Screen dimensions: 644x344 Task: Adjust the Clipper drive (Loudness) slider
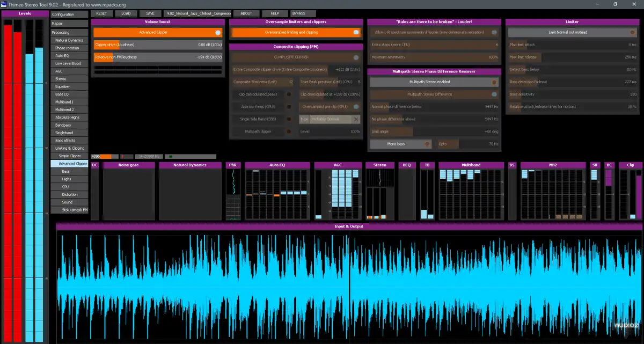pyautogui.click(x=158, y=45)
